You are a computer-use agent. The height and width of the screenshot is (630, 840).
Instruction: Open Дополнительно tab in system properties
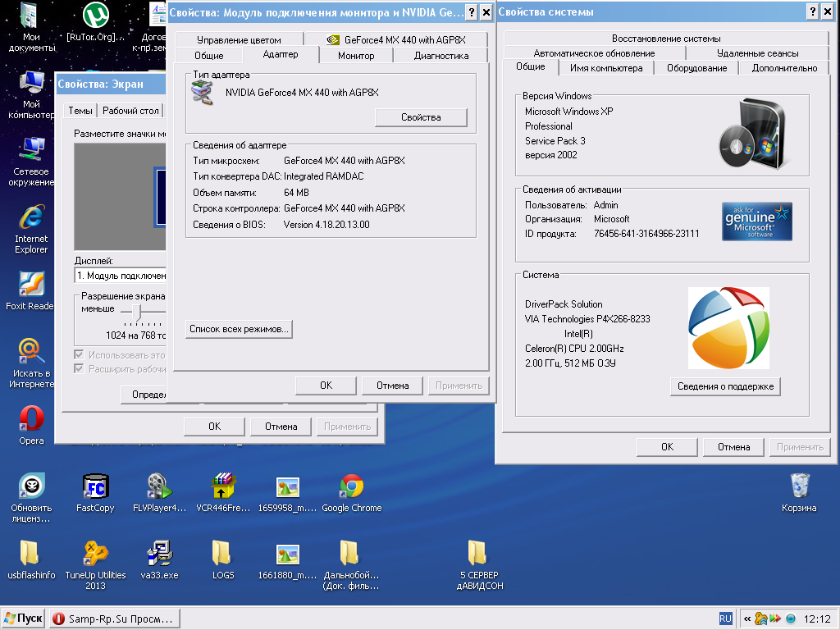pyautogui.click(x=784, y=68)
